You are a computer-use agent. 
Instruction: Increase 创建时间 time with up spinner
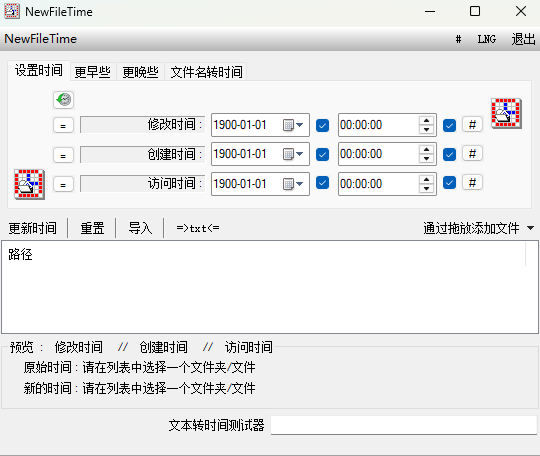point(427,149)
